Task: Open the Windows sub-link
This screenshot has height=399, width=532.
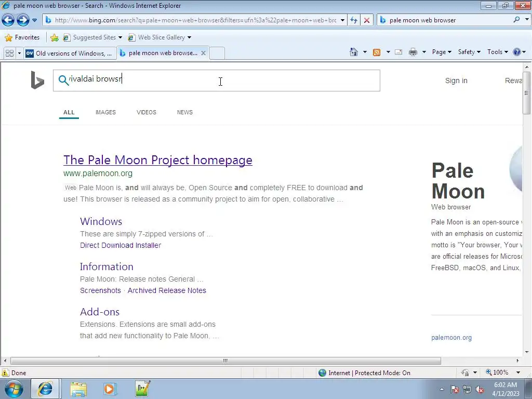Action: coord(101,221)
